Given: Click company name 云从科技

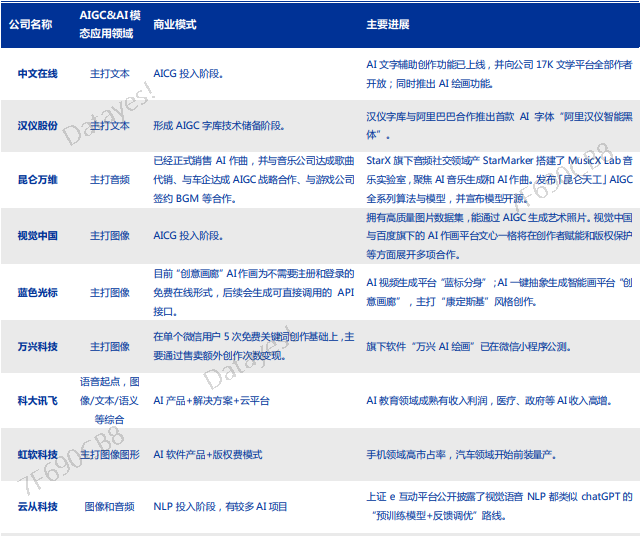Looking at the screenshot, I should click(37, 507).
